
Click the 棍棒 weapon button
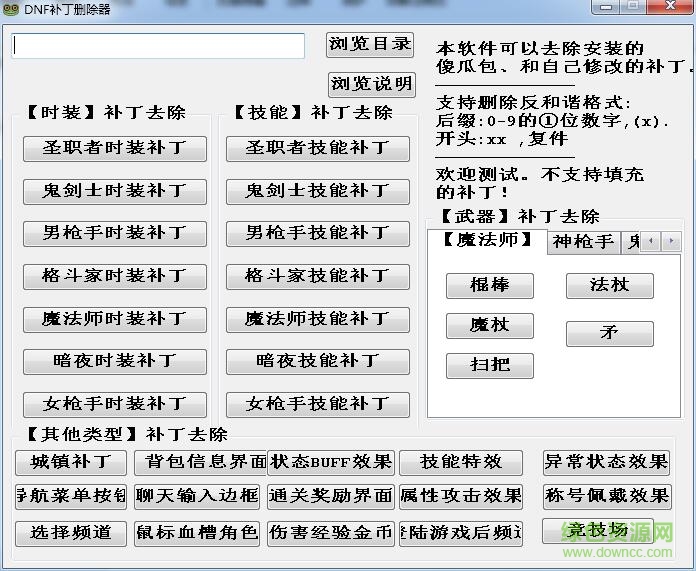tap(490, 286)
